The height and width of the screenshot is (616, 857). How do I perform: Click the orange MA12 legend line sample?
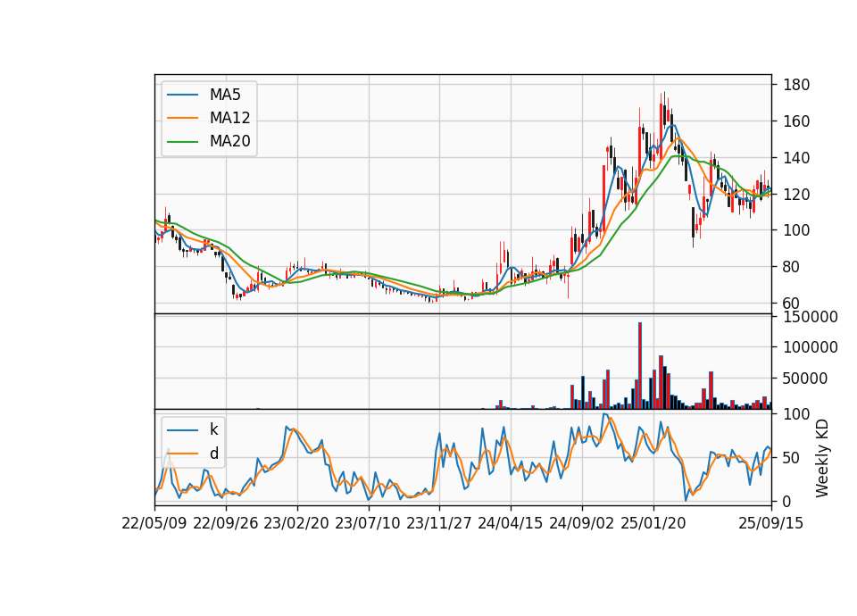click(182, 118)
